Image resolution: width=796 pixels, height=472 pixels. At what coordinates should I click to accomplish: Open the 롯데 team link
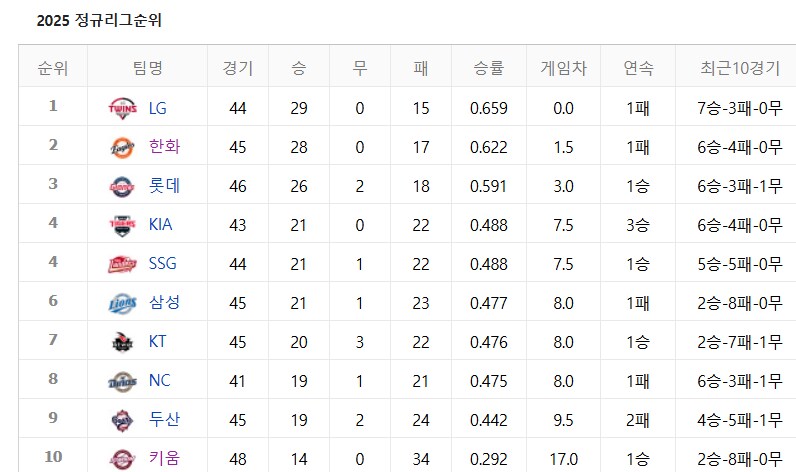[164, 185]
